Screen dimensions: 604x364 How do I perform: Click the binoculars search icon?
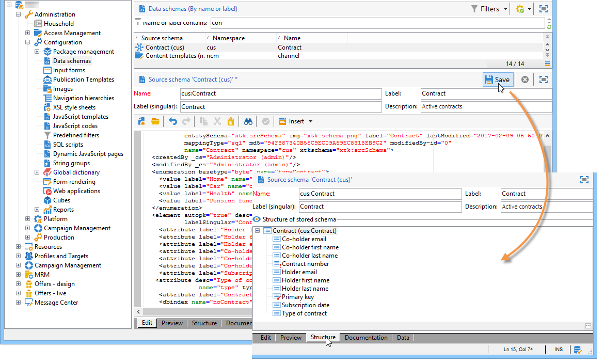(x=248, y=121)
